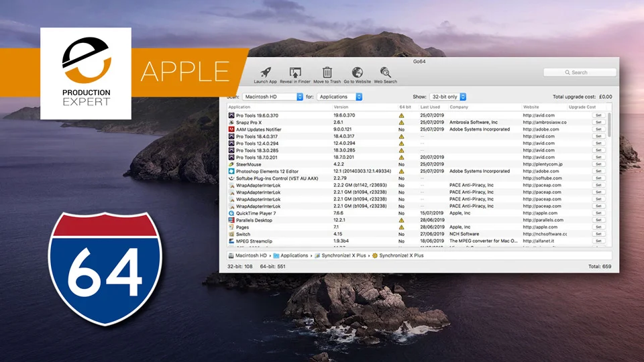Image resolution: width=644 pixels, height=362 pixels.
Task: Click the Launch App rocket icon
Action: coord(266,72)
